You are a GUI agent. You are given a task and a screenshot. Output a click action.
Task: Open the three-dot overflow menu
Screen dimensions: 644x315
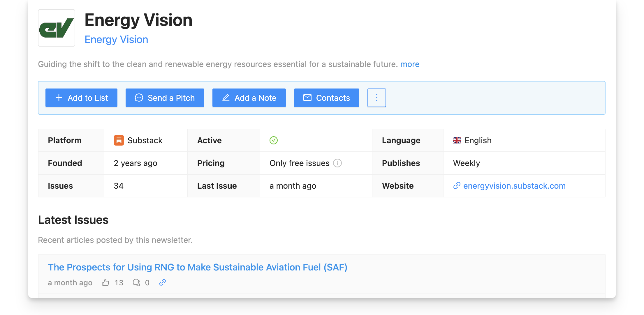(376, 98)
